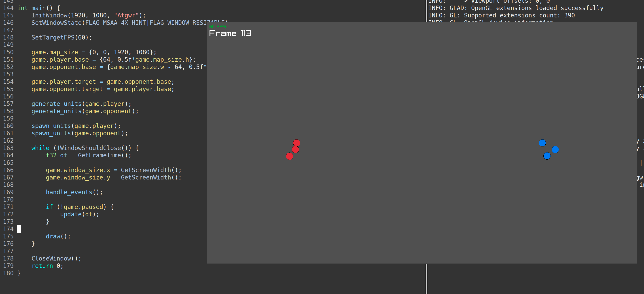Viewport: 644px width, 294px height.
Task: Click line number 163 in gutter
Action: point(8,148)
